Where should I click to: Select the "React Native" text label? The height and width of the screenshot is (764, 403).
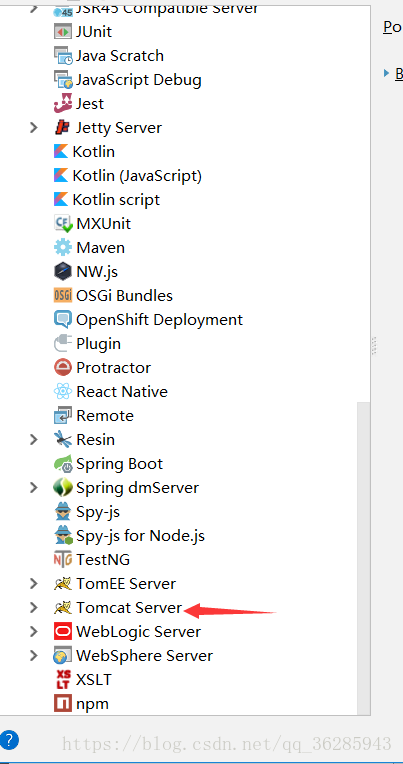[x=122, y=391]
